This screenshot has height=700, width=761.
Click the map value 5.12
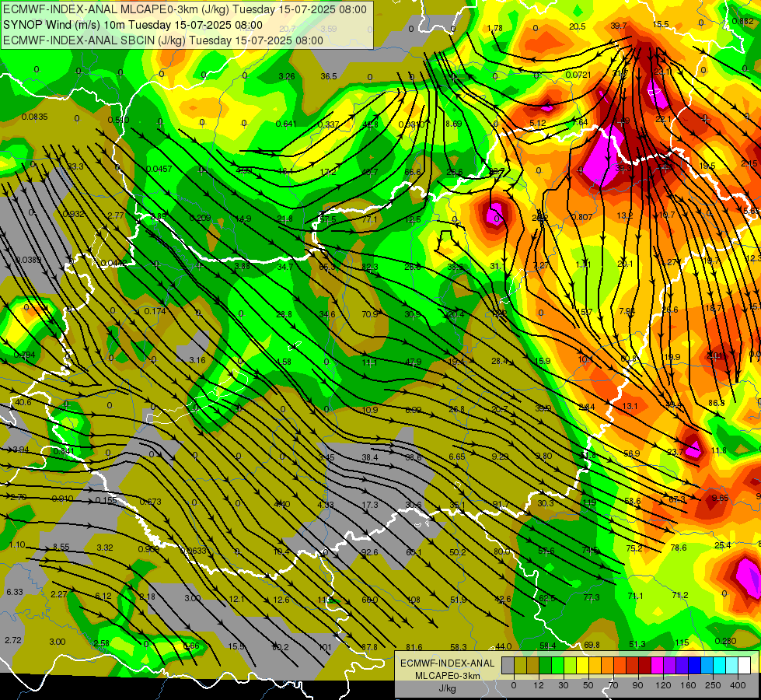pyautogui.click(x=538, y=124)
